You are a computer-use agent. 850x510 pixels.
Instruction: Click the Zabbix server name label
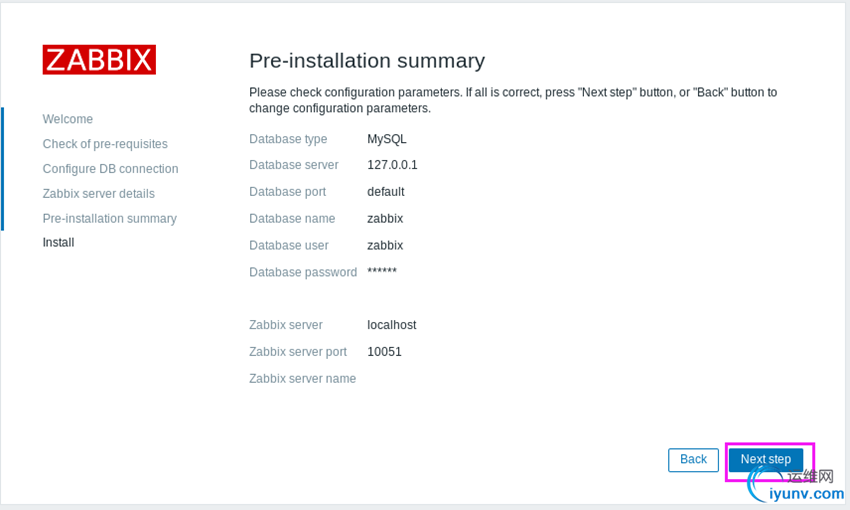click(302, 379)
